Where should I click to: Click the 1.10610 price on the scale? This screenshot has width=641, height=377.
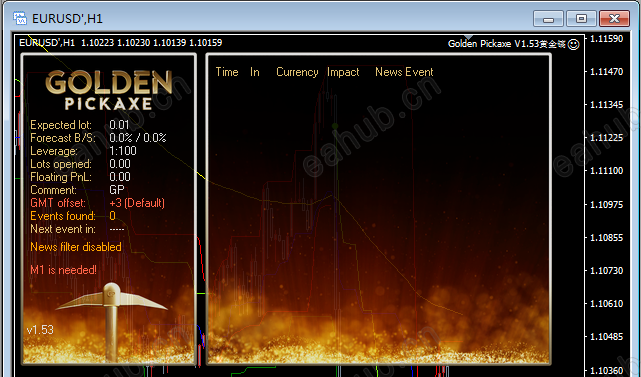(606, 304)
